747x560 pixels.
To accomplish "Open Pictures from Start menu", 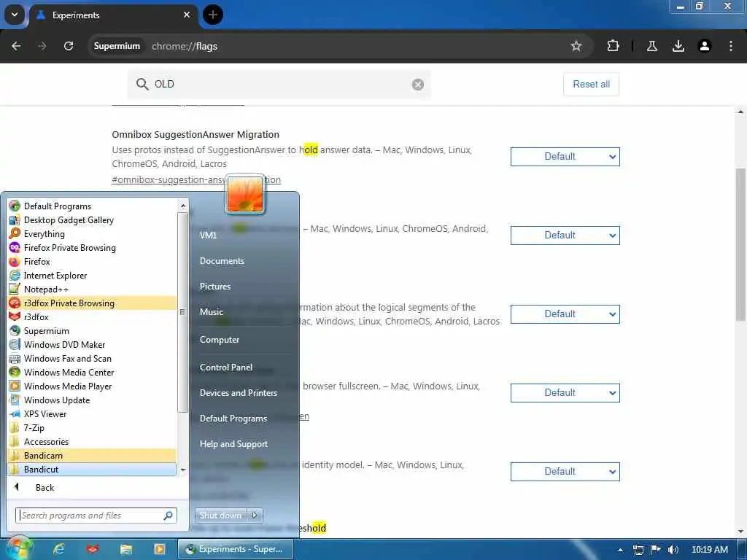I will [x=215, y=286].
